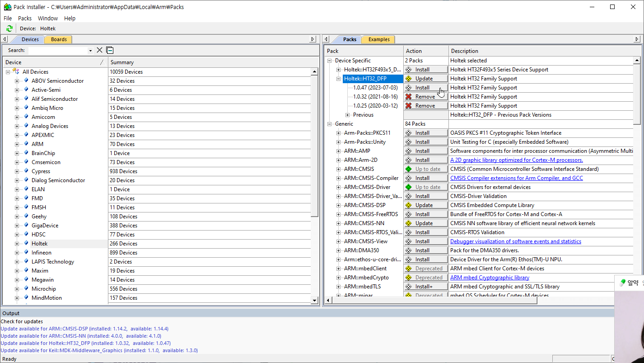Viewport: 644px width, 363px height.
Task: Switch to the Boards tab
Action: (x=59, y=39)
